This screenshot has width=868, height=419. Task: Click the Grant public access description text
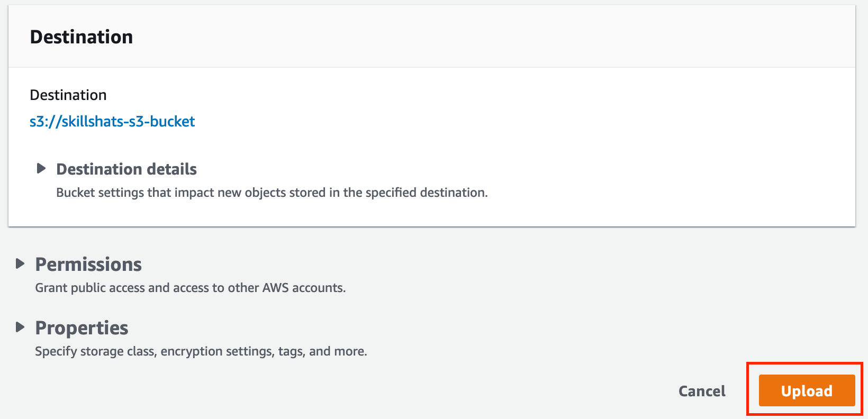pos(190,287)
